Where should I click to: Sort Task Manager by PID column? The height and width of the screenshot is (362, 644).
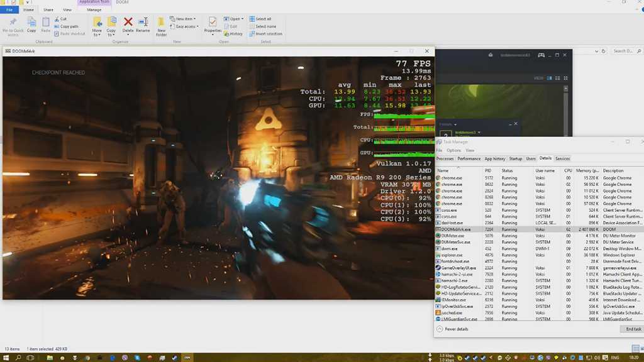[488, 170]
